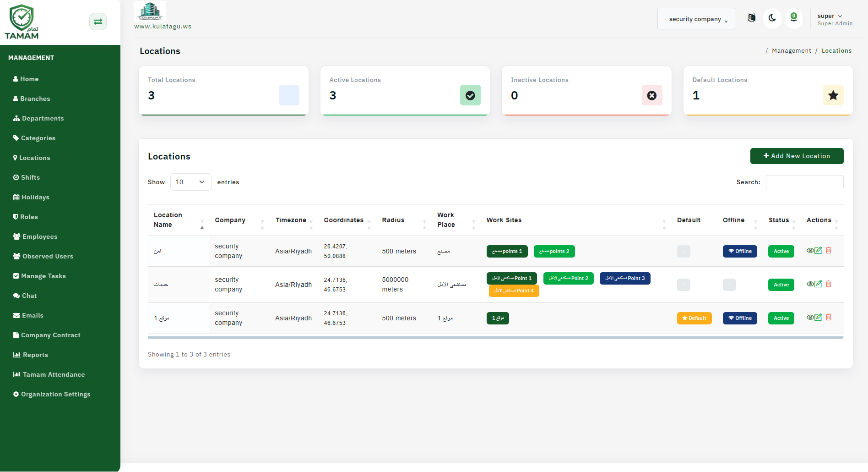This screenshot has width=868, height=472.
Task: Focus the Search input field
Action: coord(804,182)
